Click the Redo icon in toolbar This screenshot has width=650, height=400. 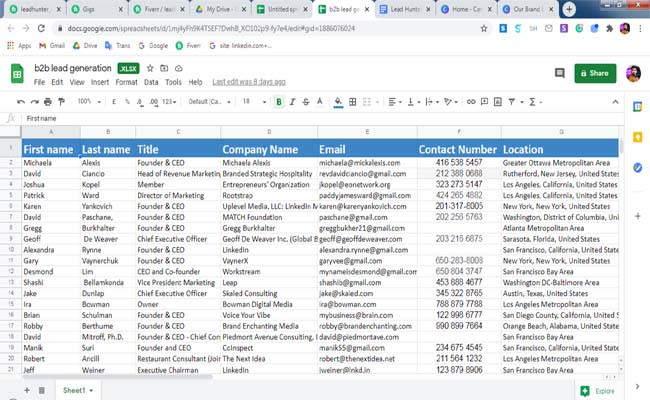pos(34,102)
